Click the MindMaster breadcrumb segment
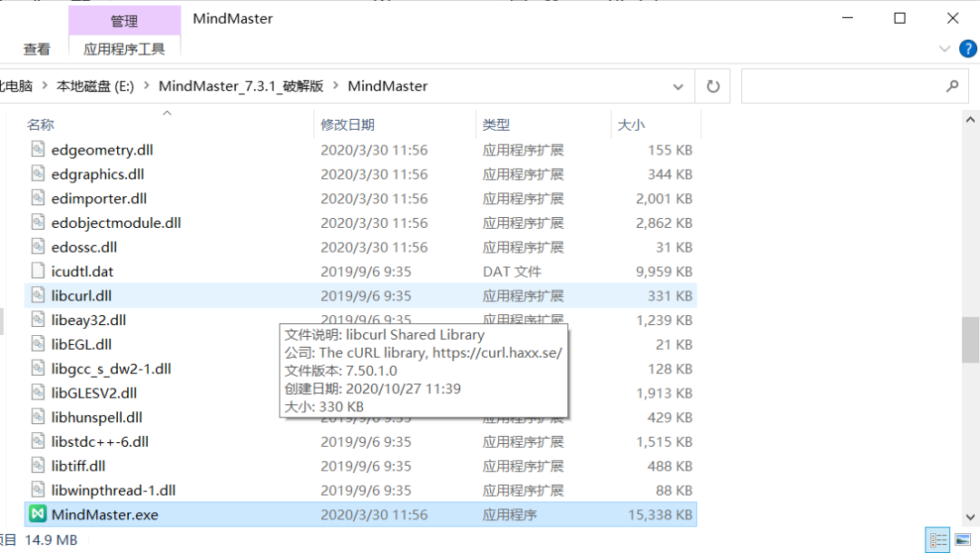This screenshot has width=980, height=553. tap(387, 85)
